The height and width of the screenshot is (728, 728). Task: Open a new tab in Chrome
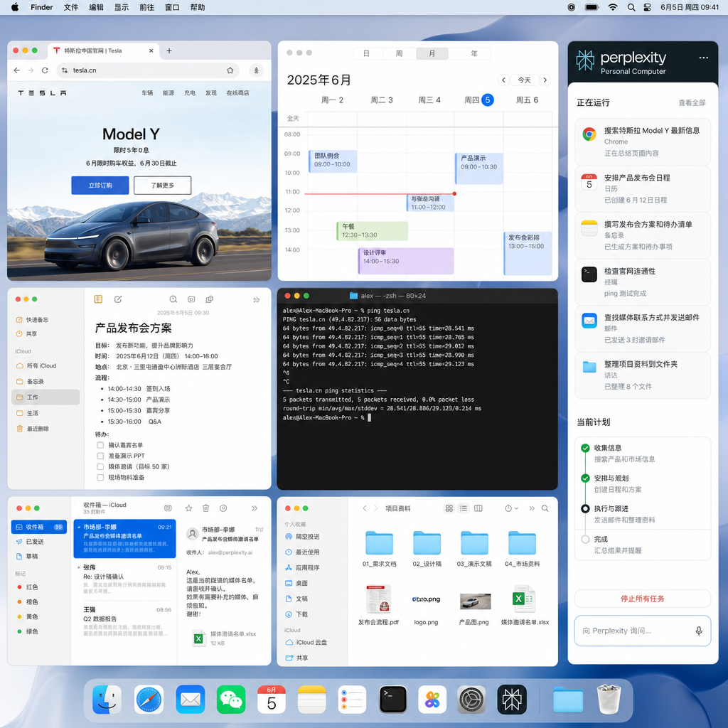169,51
